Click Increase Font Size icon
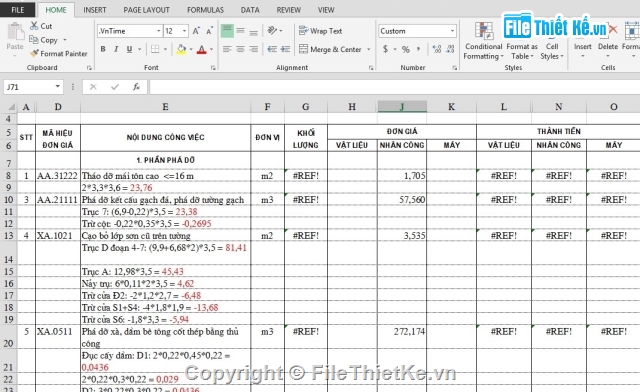The image size is (640, 392). point(196,31)
